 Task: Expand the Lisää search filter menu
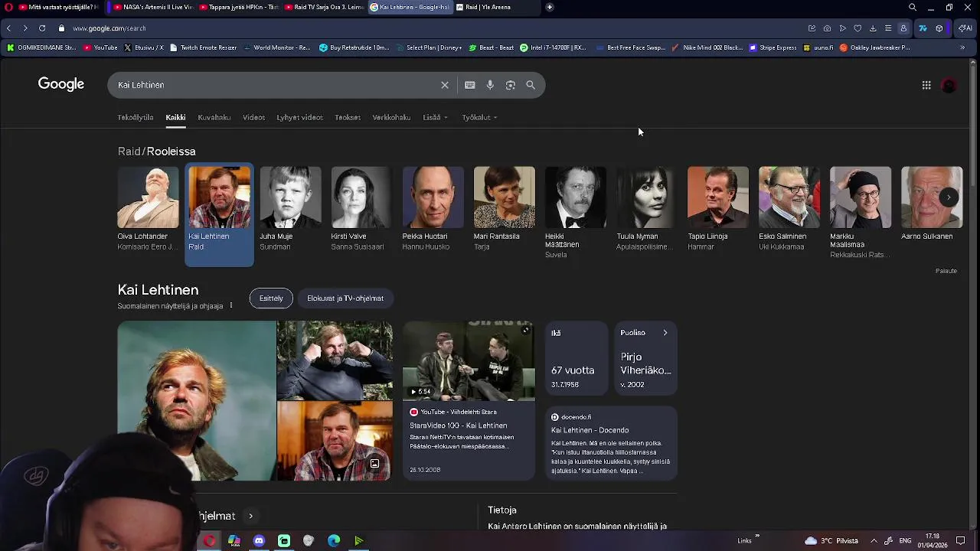(x=436, y=117)
